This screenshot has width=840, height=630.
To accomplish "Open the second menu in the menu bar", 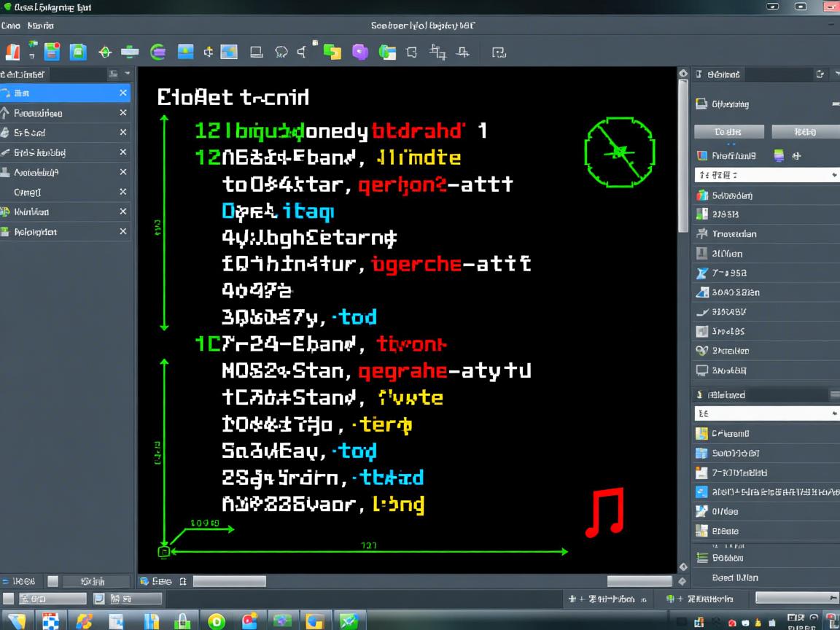I will tap(41, 26).
